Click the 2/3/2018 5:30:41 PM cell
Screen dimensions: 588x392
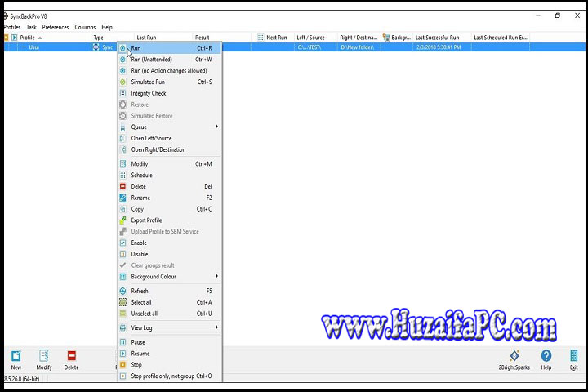coord(442,47)
